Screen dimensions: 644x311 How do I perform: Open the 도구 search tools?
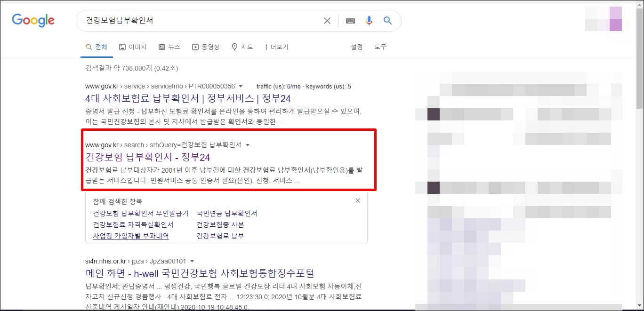[x=380, y=47]
